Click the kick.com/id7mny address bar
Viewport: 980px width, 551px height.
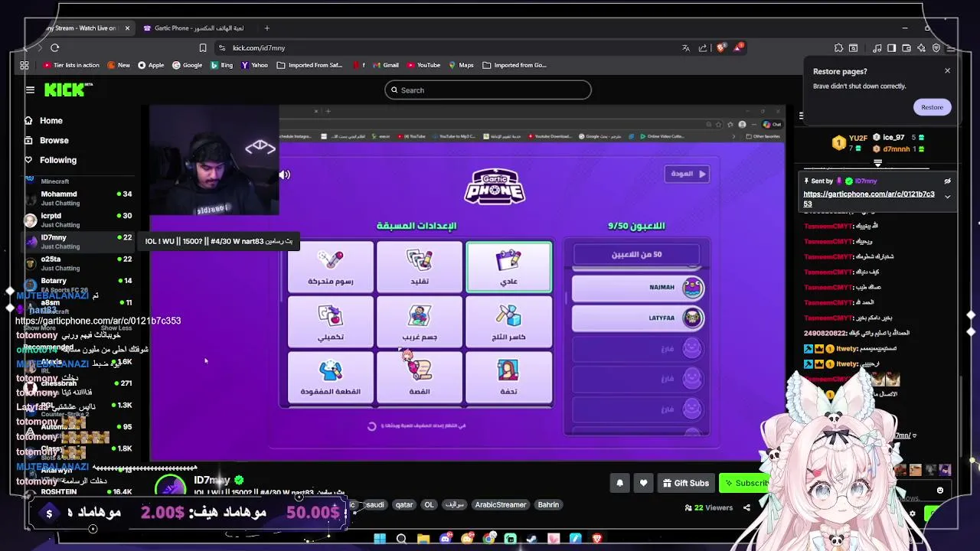(x=259, y=47)
